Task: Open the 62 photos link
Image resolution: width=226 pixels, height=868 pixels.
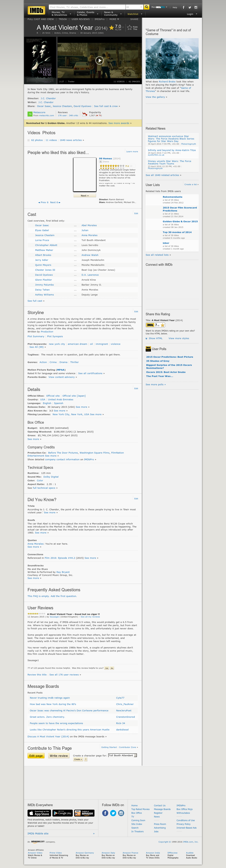Action: click(37, 140)
